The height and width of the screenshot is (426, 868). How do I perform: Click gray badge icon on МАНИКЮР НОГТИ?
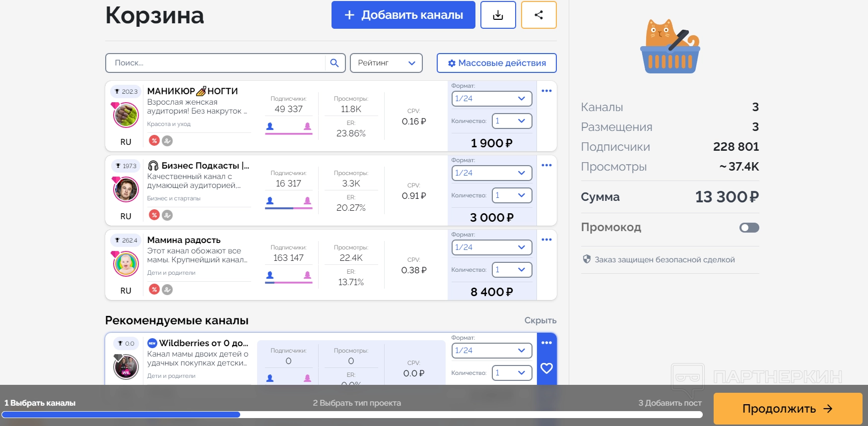click(168, 141)
